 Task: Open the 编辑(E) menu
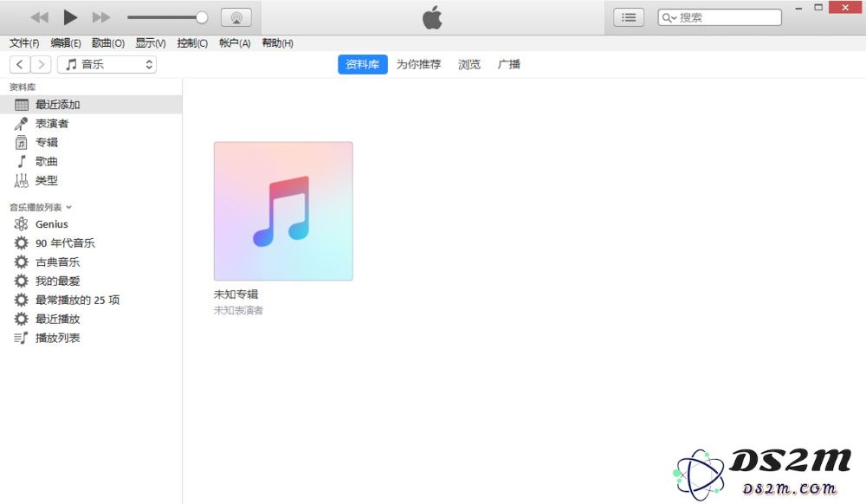coord(66,43)
